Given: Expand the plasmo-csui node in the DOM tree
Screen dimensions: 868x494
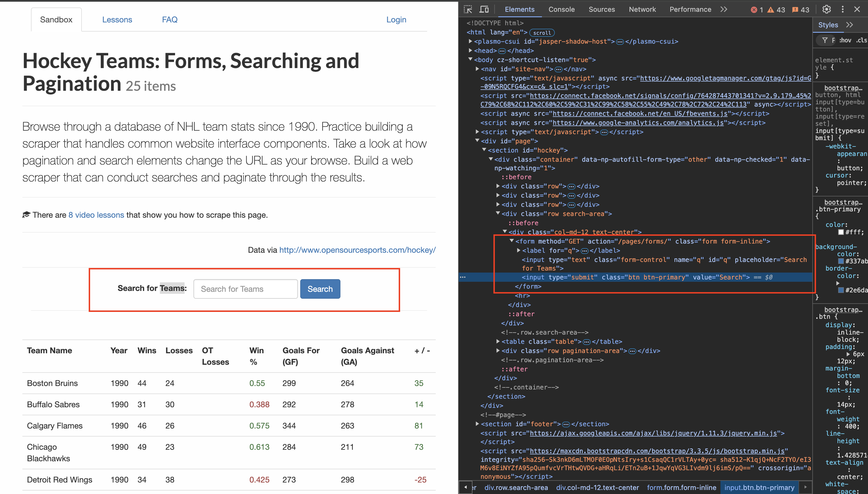Looking at the screenshot, I should [470, 41].
